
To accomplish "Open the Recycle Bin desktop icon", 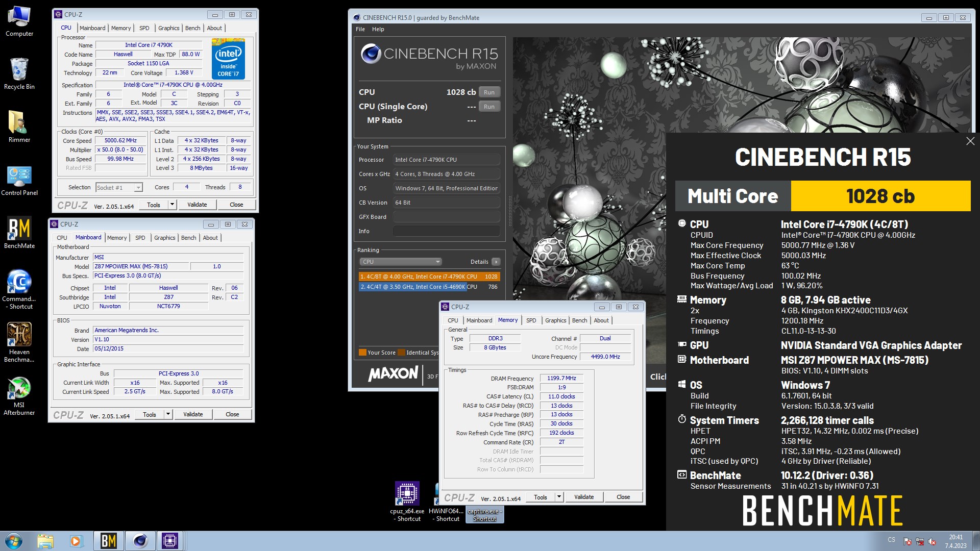I will tap(19, 74).
